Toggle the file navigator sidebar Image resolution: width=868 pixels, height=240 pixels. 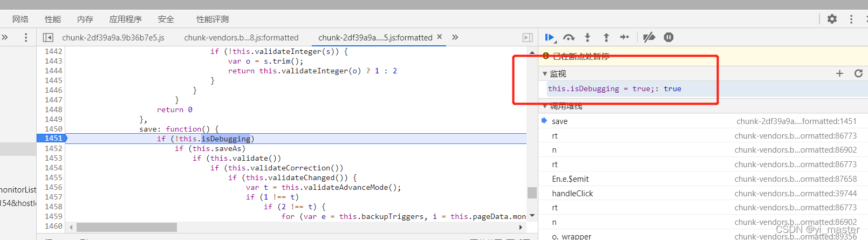[x=48, y=37]
